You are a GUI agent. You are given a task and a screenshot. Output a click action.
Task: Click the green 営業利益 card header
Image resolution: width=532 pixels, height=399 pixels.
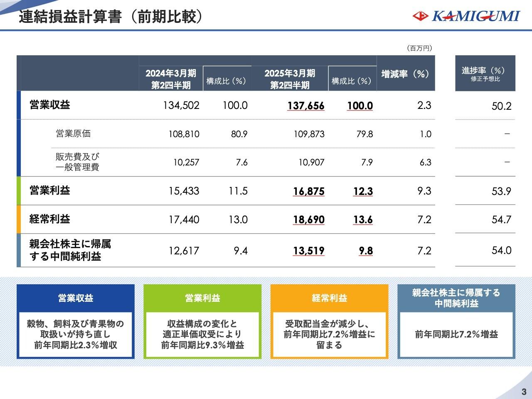point(203,298)
